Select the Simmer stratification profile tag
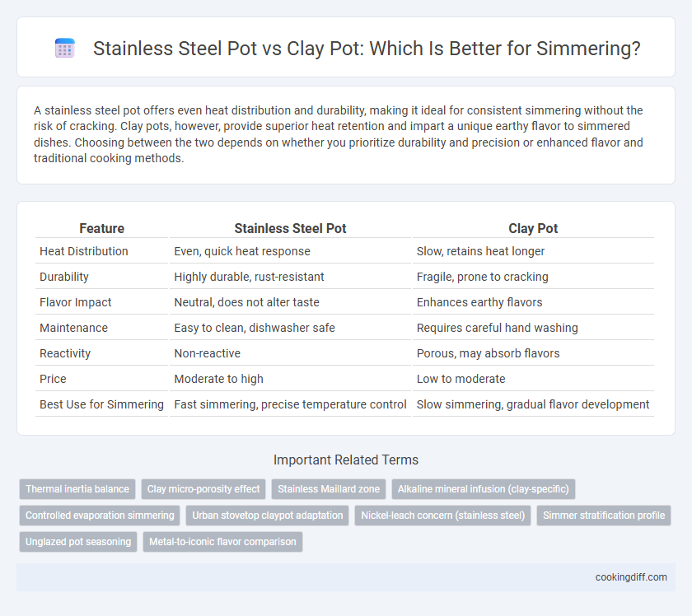 tap(604, 516)
